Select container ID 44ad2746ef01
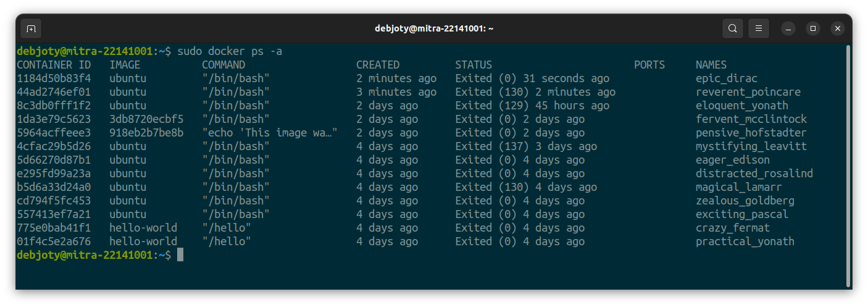This screenshot has width=868, height=307. 54,92
